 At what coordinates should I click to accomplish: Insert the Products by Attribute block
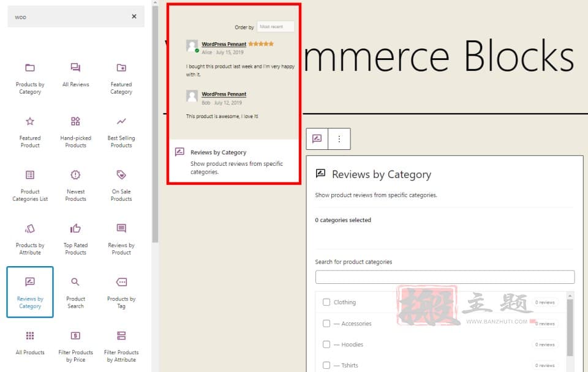click(x=30, y=239)
